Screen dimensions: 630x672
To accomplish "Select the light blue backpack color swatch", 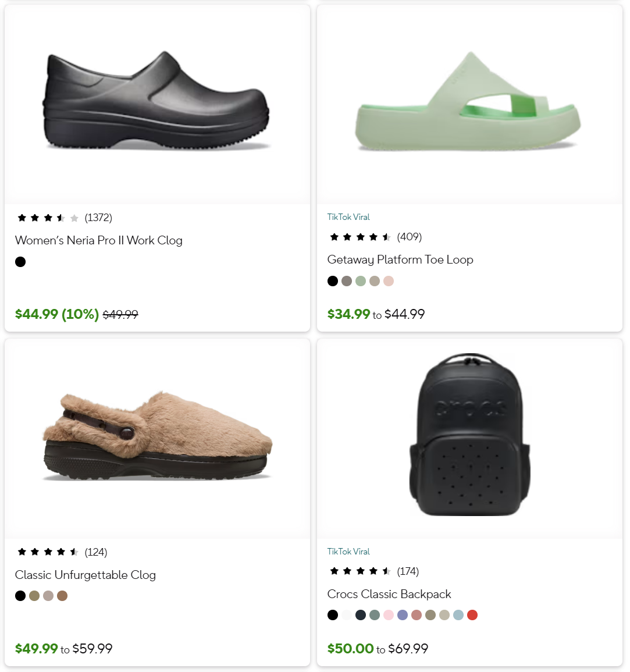I will pos(458,615).
